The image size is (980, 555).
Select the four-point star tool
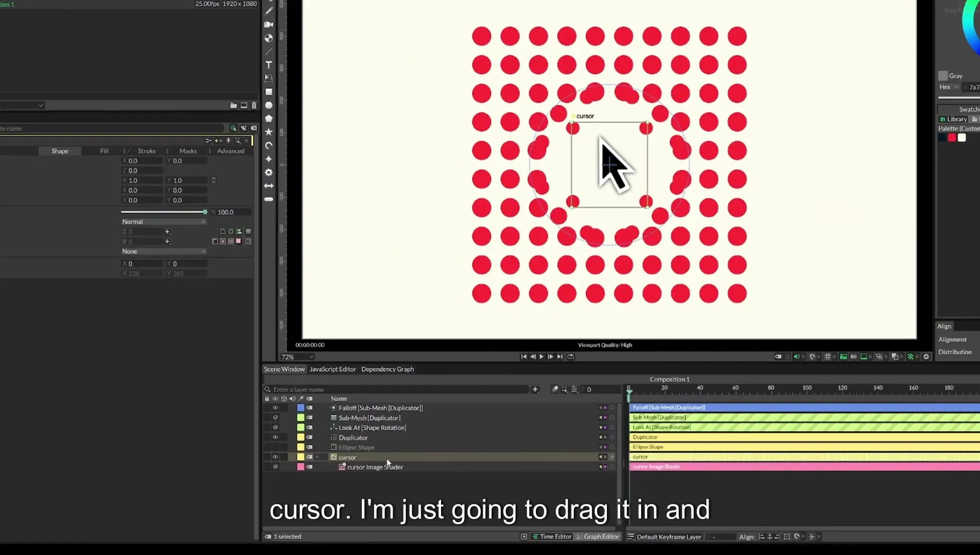click(x=268, y=159)
